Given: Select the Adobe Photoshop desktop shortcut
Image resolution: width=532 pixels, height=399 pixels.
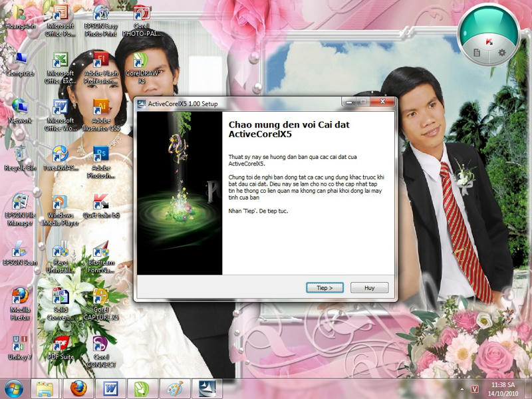Looking at the screenshot, I should click(x=100, y=154).
